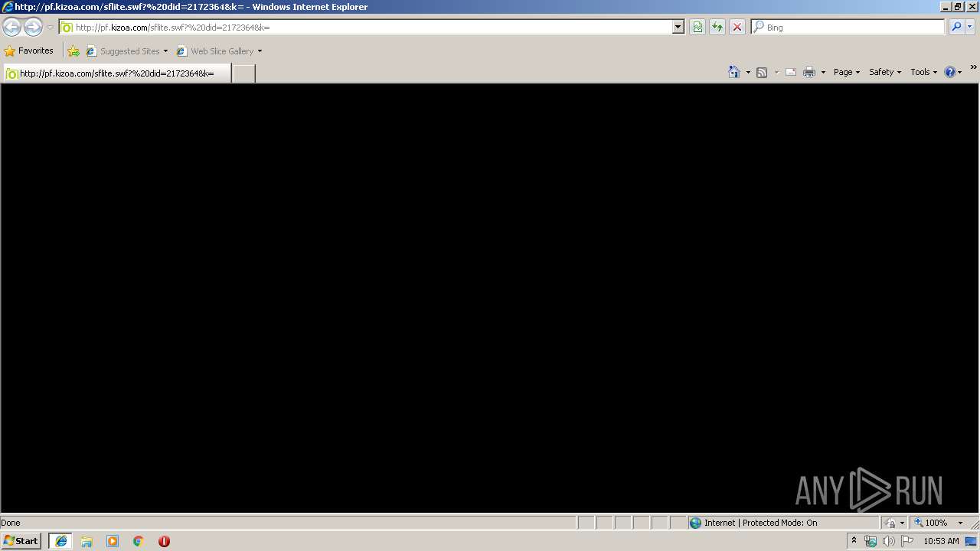980x551 pixels.
Task: Expand the Home button dropdown arrow
Action: [x=748, y=72]
